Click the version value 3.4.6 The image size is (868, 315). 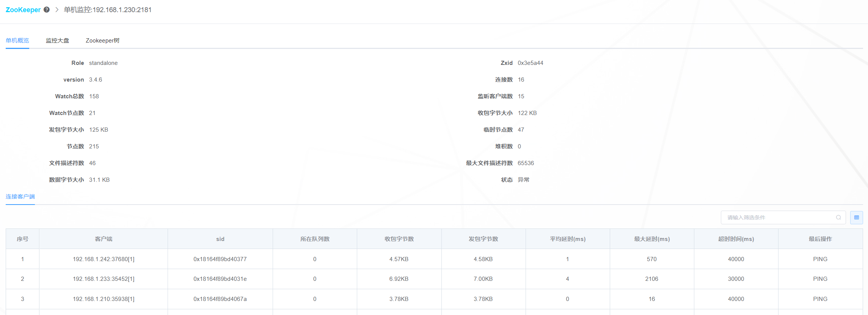coord(96,80)
